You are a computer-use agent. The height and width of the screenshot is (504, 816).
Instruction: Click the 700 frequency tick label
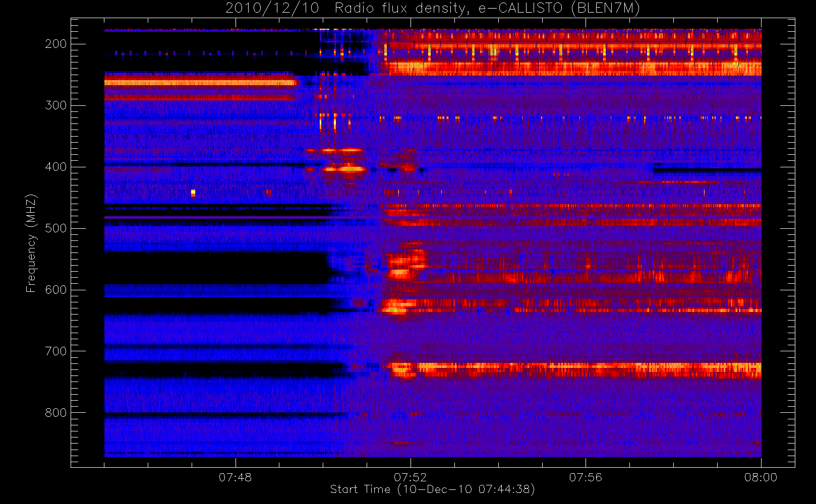click(x=55, y=351)
